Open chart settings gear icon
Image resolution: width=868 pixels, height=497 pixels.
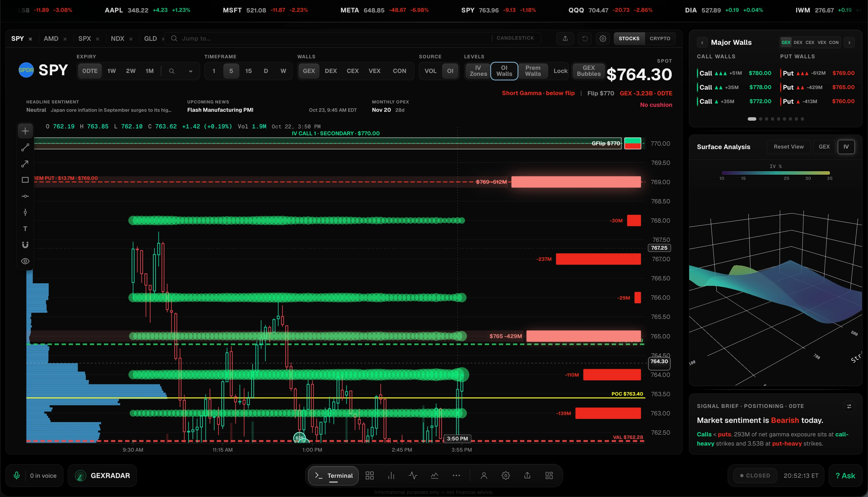tap(603, 38)
